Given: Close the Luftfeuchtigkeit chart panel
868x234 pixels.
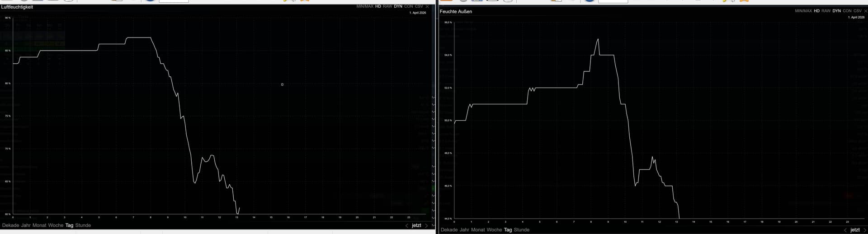Looking at the screenshot, I should 427,7.
